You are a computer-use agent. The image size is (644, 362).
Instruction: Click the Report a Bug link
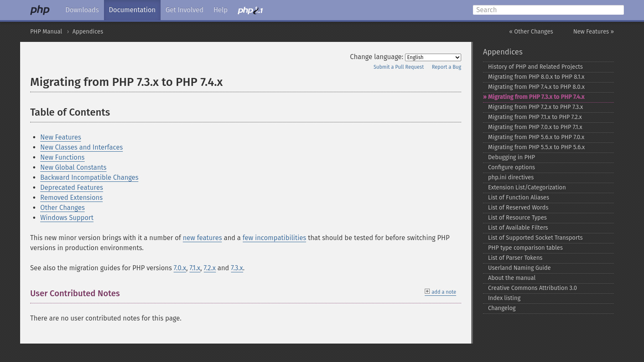pos(447,67)
